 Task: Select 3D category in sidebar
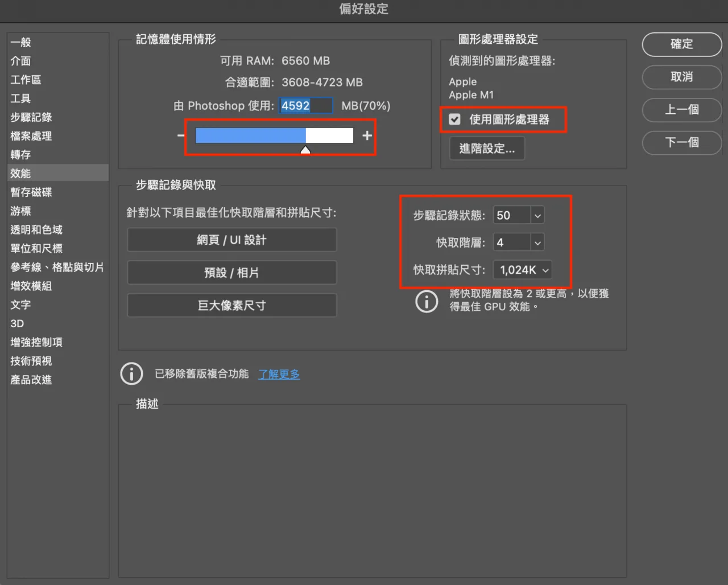(x=57, y=324)
